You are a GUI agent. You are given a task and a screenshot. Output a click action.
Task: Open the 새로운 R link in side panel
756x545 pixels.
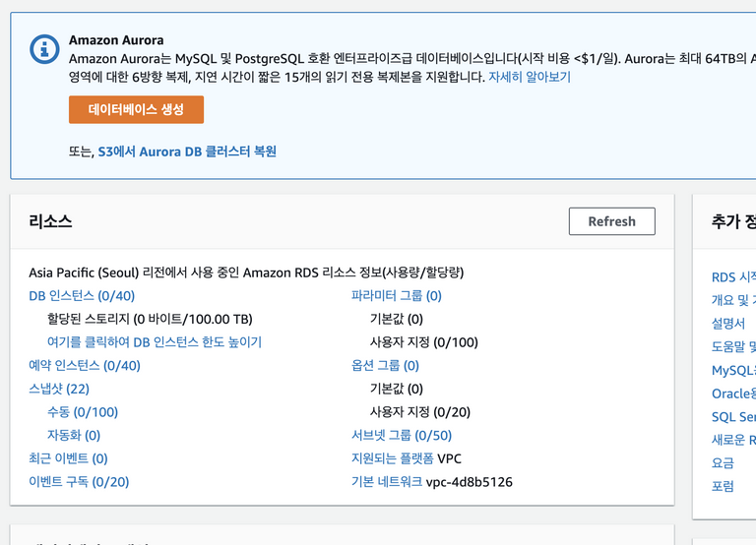pos(733,440)
